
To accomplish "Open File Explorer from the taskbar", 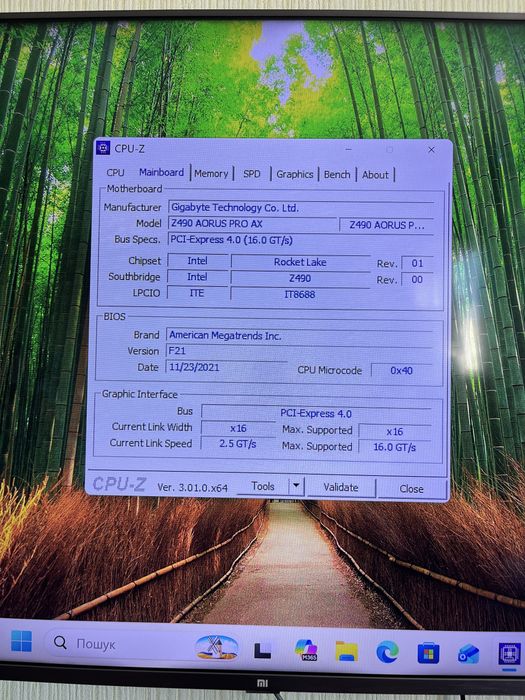I will 347,651.
